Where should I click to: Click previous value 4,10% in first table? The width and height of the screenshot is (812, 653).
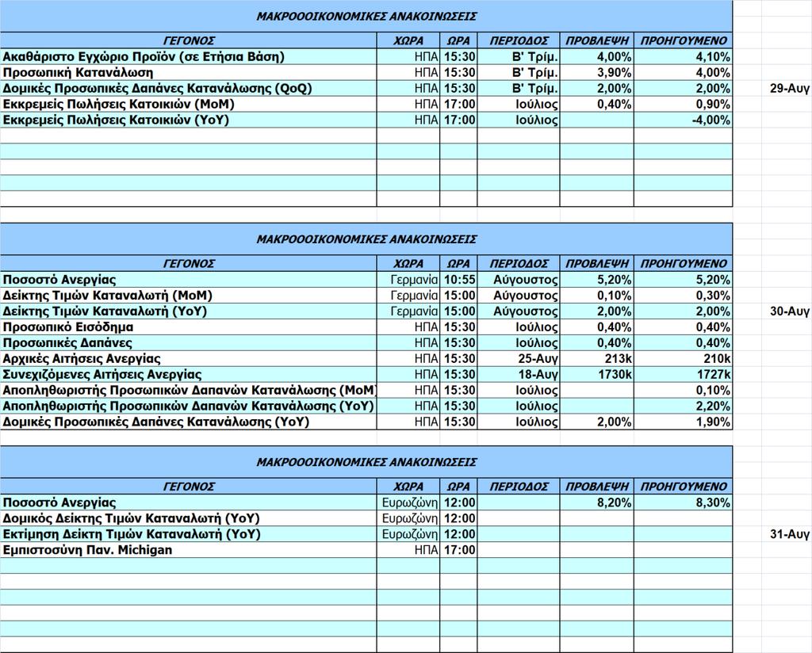tap(683, 56)
